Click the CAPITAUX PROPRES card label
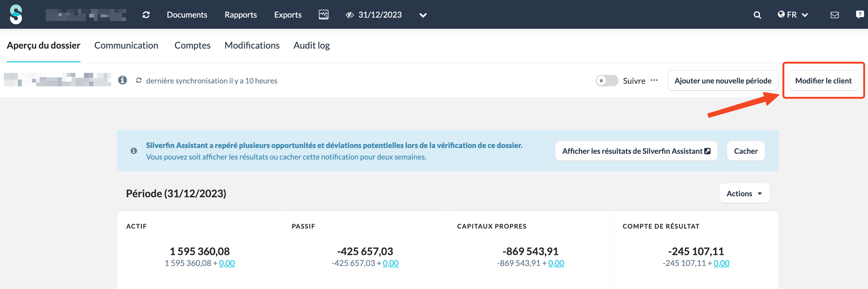Viewport: 868px width, 289px height. click(x=491, y=226)
